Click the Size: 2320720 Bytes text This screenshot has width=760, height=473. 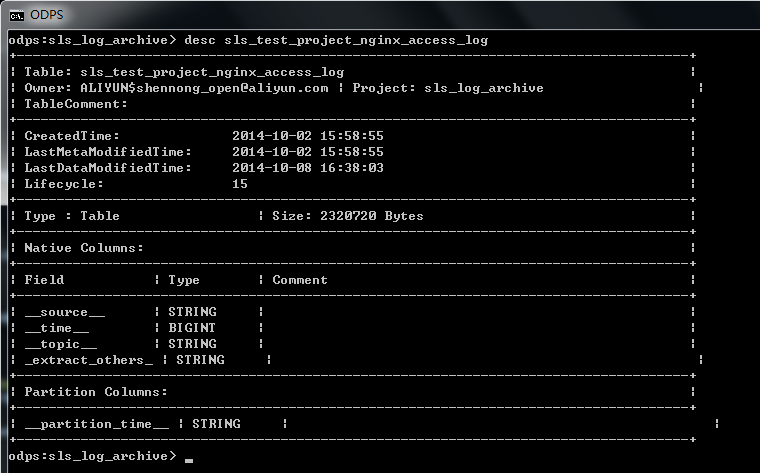point(348,216)
